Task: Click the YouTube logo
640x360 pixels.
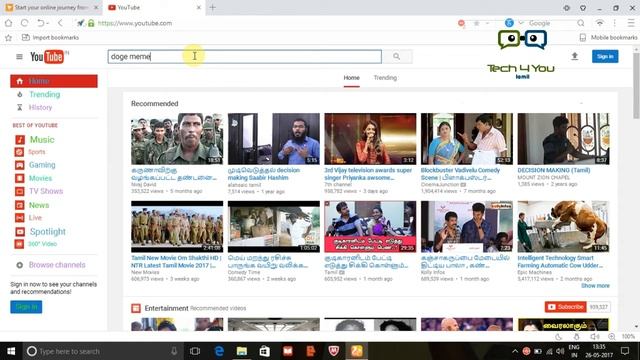Action: point(47,56)
